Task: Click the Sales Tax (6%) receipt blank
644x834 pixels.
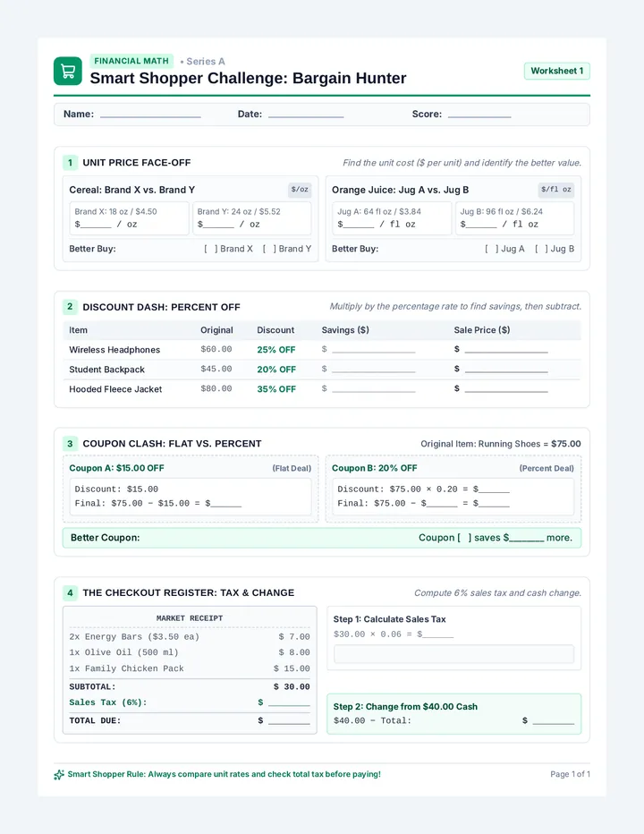Action: (289, 703)
